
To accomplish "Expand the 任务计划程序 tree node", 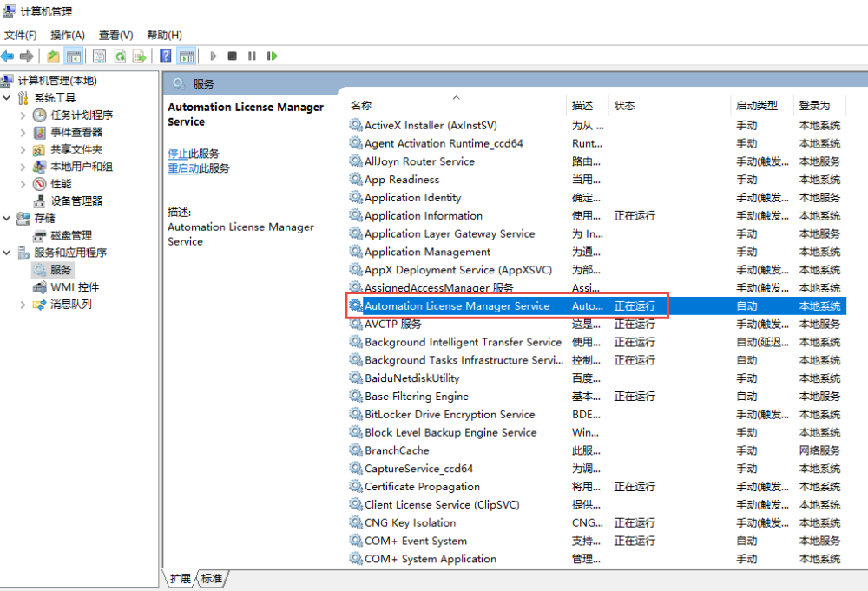I will point(23,115).
